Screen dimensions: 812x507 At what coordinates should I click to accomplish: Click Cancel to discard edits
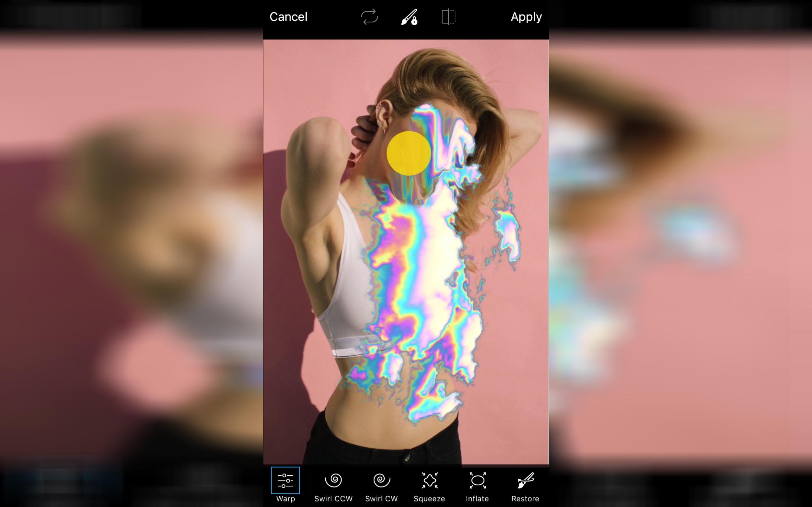[288, 16]
